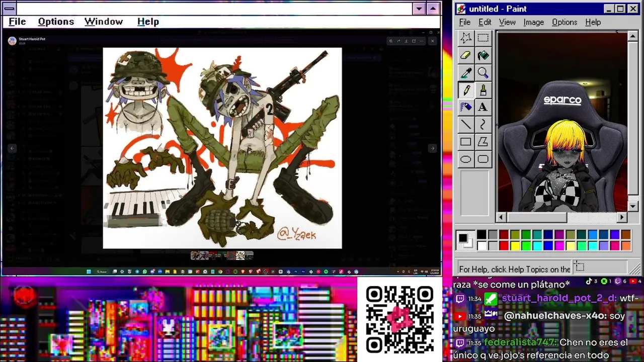Click the maximize up-arrow of left window
Image resolution: width=644 pixels, height=362 pixels.
coord(433,9)
